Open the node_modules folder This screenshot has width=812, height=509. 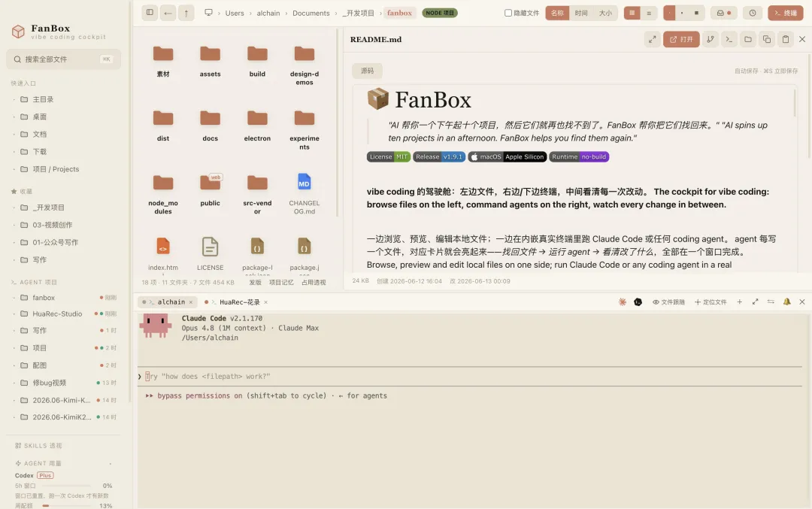click(163, 183)
